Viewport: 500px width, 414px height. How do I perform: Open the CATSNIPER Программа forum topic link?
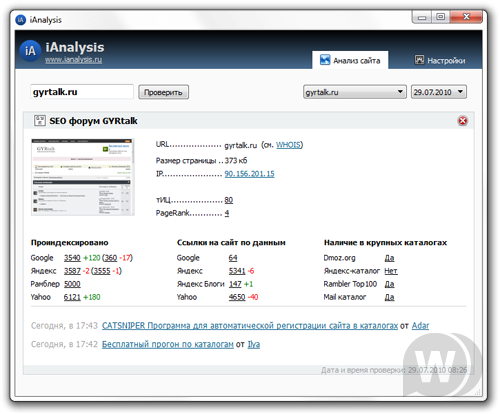coord(250,326)
